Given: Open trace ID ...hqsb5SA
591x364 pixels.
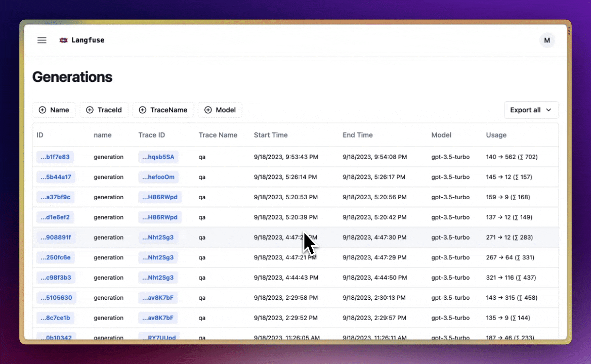Looking at the screenshot, I should 158,157.
